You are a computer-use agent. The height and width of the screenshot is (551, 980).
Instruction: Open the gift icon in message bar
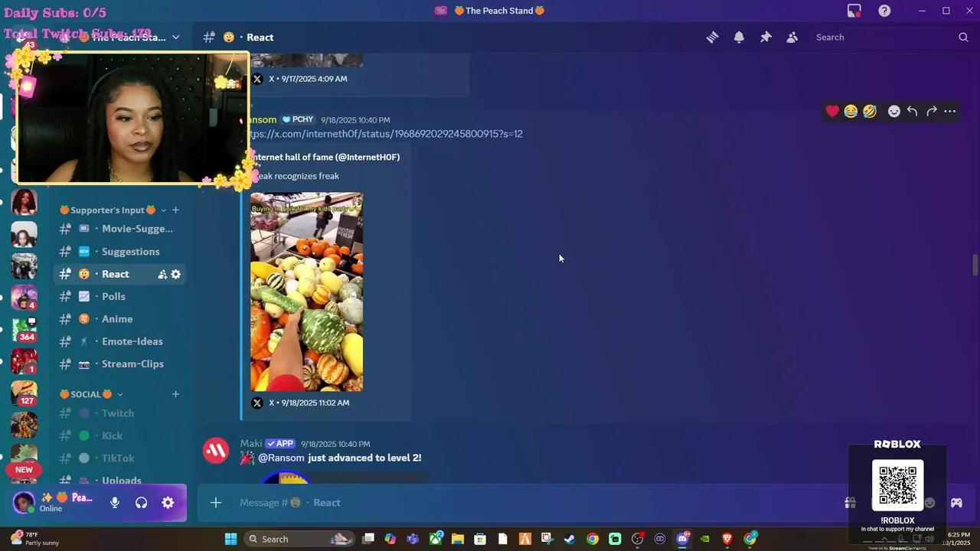(x=850, y=503)
